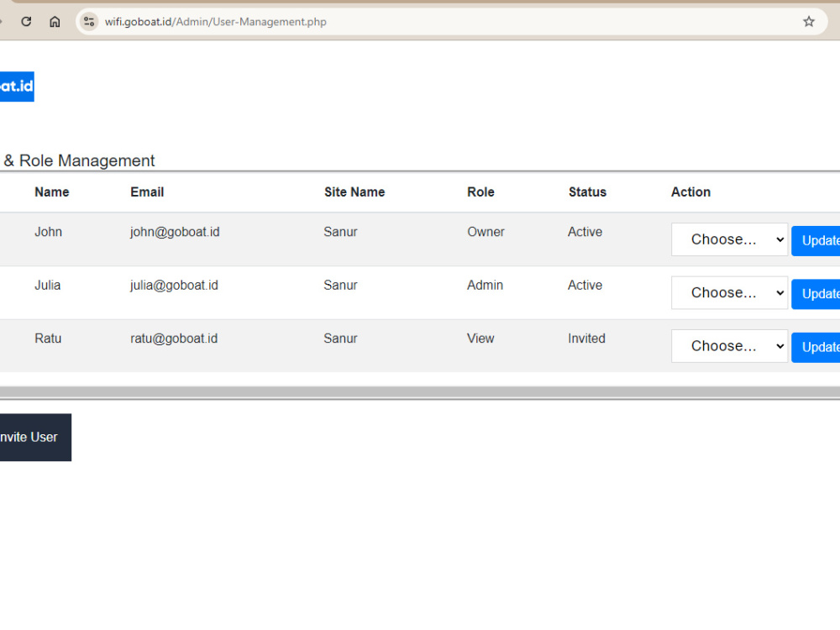Go to the browser home page icon
The height and width of the screenshot is (630, 840).
[55, 22]
